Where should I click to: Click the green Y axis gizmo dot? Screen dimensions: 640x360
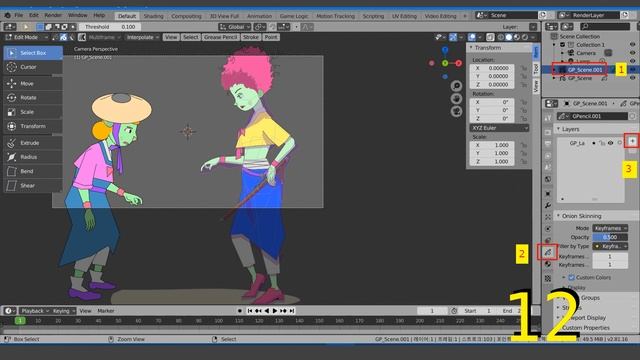point(445,63)
